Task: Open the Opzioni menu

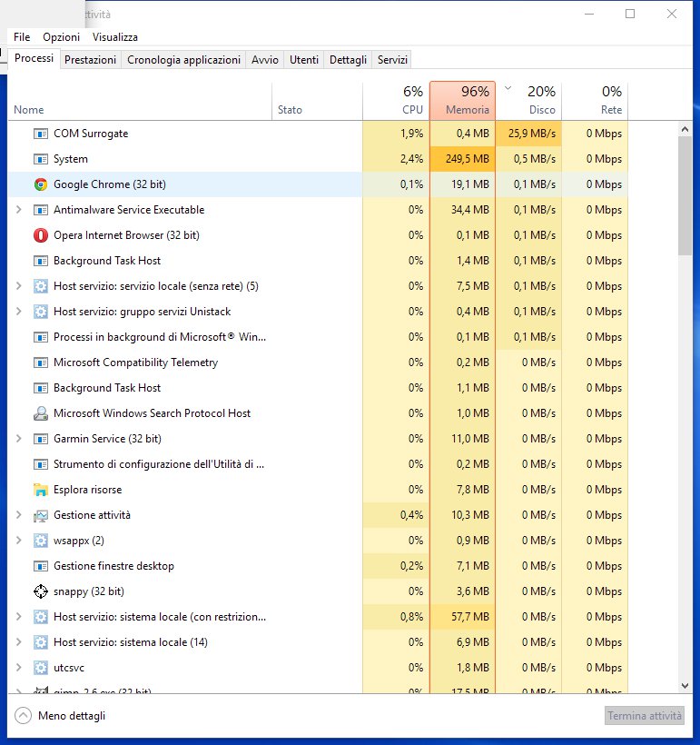Action: [61, 37]
